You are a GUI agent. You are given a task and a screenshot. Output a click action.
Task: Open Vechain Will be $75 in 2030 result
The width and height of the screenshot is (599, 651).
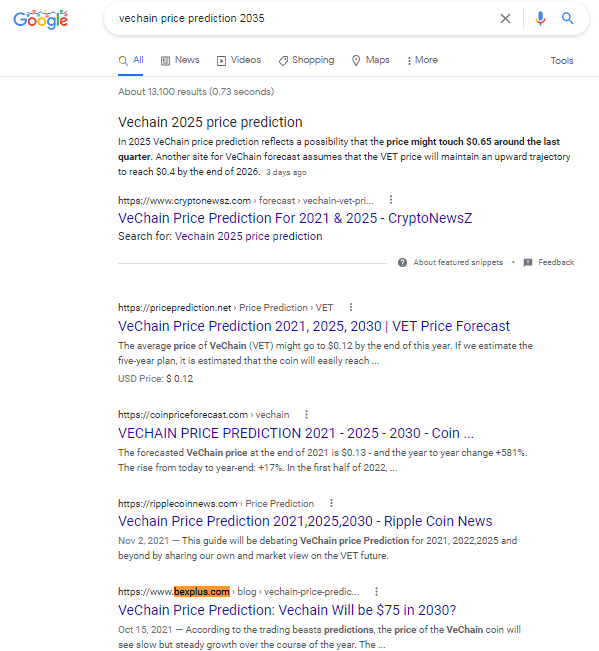287,610
